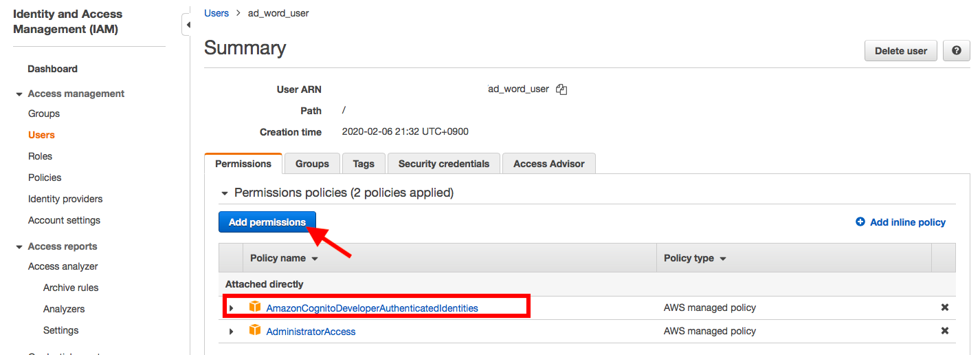
Task: Click AWS managed policy in the AmazonCognito row
Action: point(710,308)
